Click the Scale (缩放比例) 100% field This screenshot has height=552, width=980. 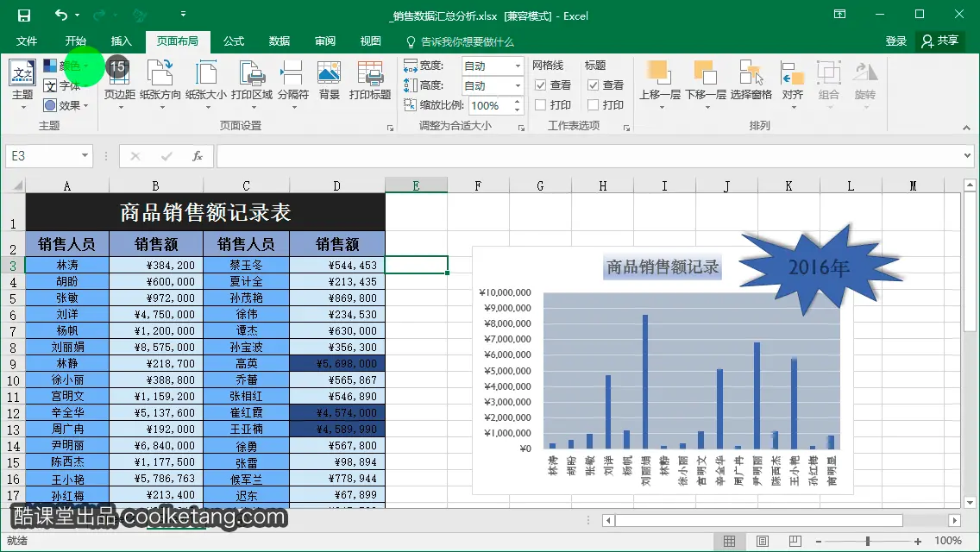[490, 105]
